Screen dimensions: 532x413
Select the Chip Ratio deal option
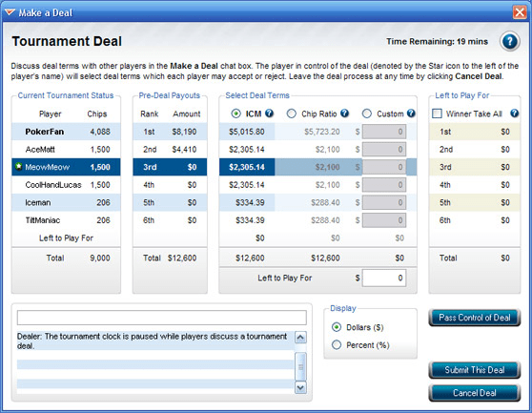pos(292,114)
